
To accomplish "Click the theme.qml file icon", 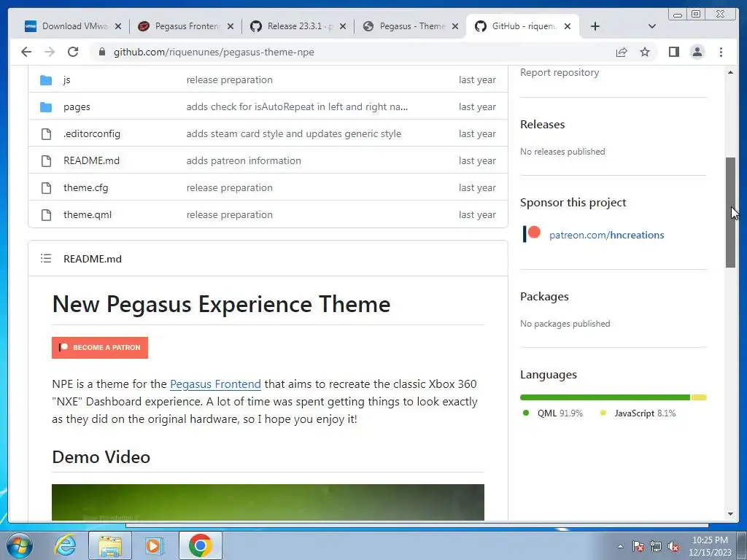I will click(46, 215).
